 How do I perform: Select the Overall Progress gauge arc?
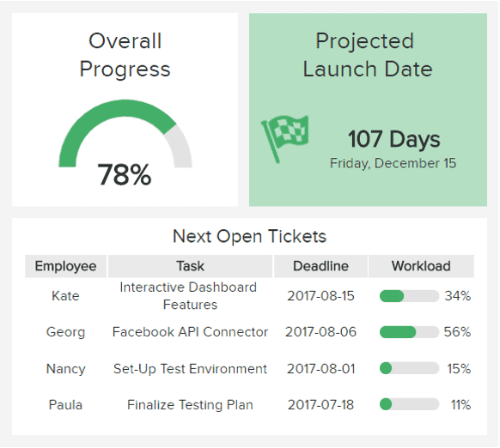click(x=125, y=133)
